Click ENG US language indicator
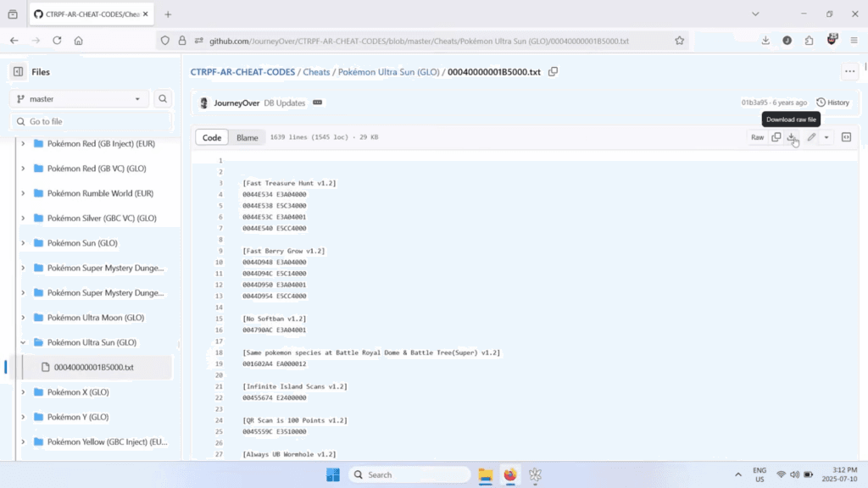This screenshot has height=488, width=868. point(759,474)
